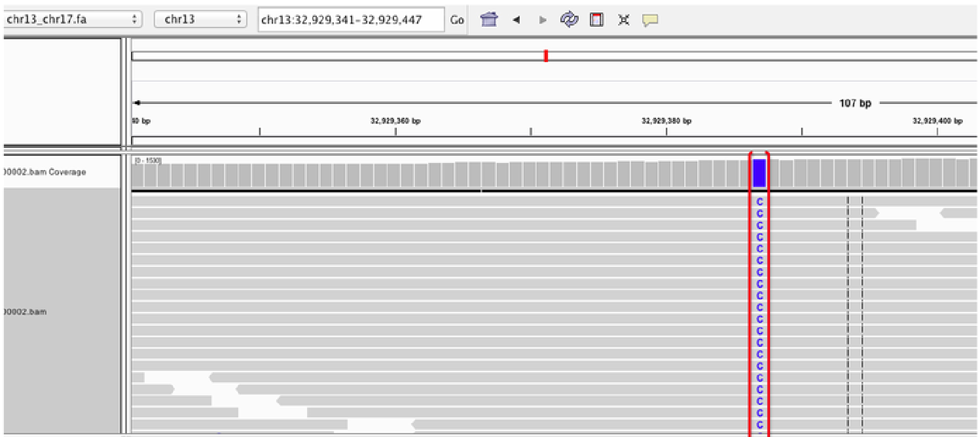
Task: Click the 32,929,380 bp ruler position
Action: (666, 121)
